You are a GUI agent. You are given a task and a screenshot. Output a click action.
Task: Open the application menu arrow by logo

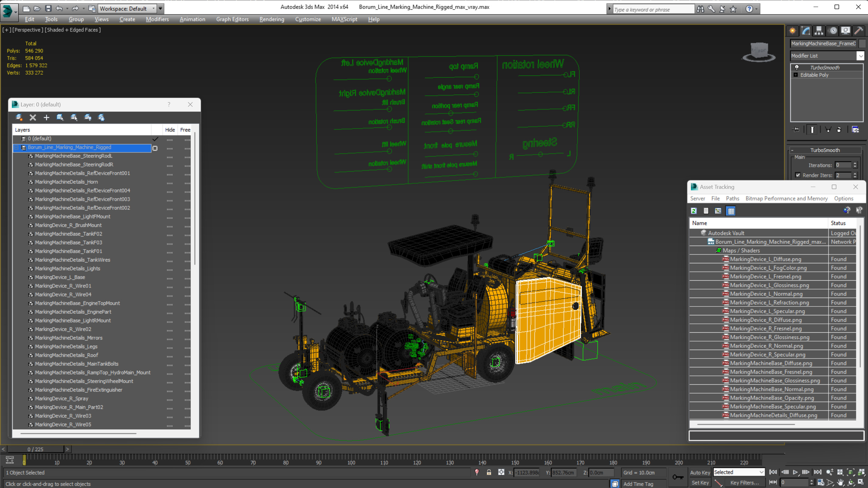pos(16,12)
